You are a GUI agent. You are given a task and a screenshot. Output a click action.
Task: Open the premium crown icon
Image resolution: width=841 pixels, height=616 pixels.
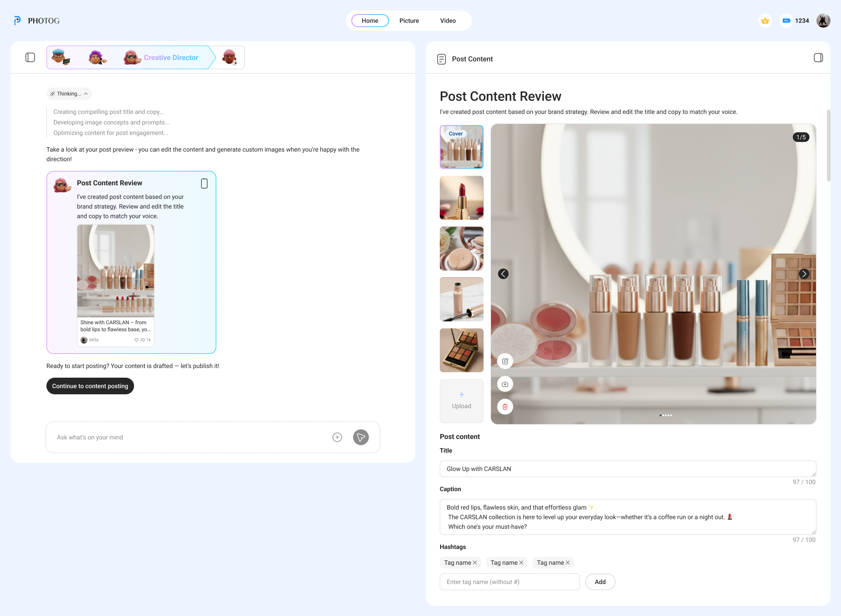click(x=765, y=21)
